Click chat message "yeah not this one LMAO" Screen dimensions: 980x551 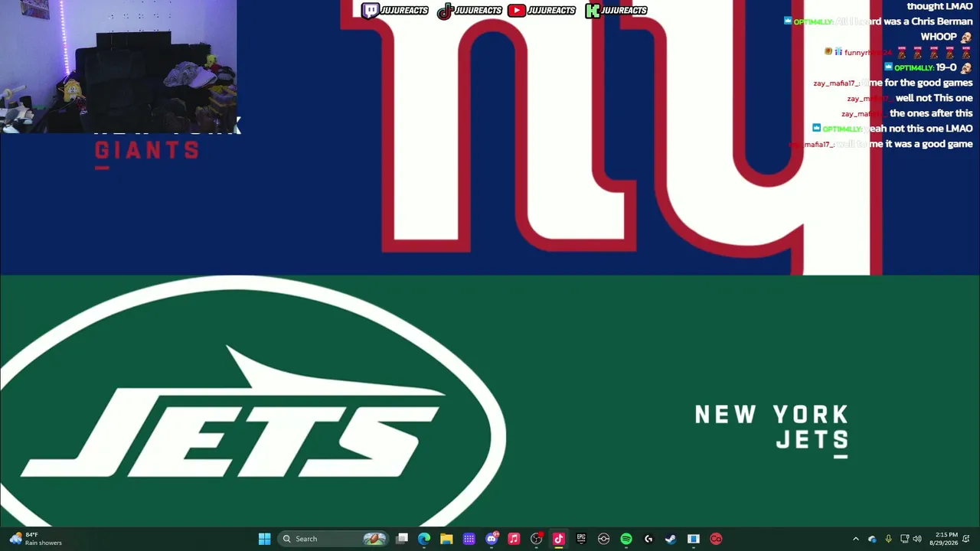920,129
